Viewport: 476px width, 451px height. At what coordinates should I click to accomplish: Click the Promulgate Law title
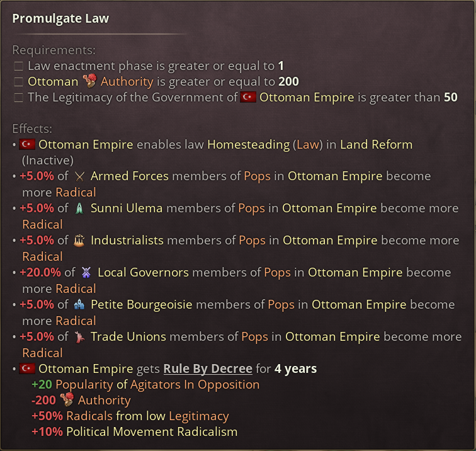(60, 18)
